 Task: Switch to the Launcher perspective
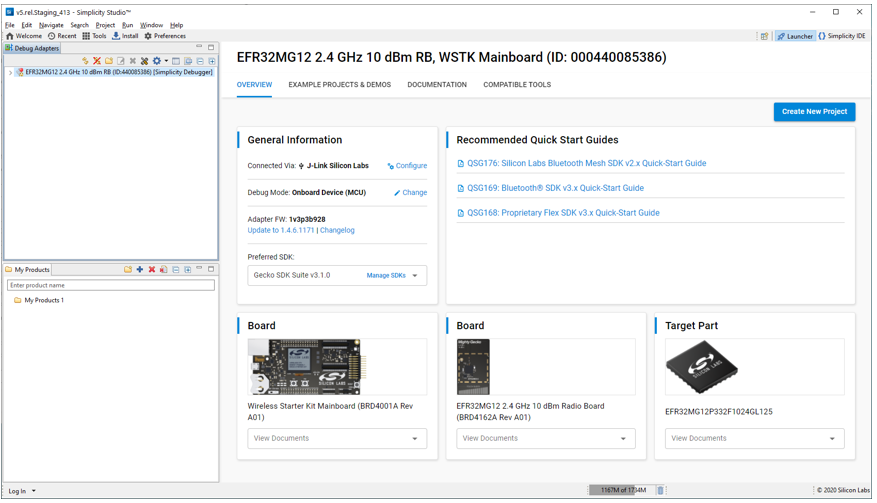(x=795, y=36)
